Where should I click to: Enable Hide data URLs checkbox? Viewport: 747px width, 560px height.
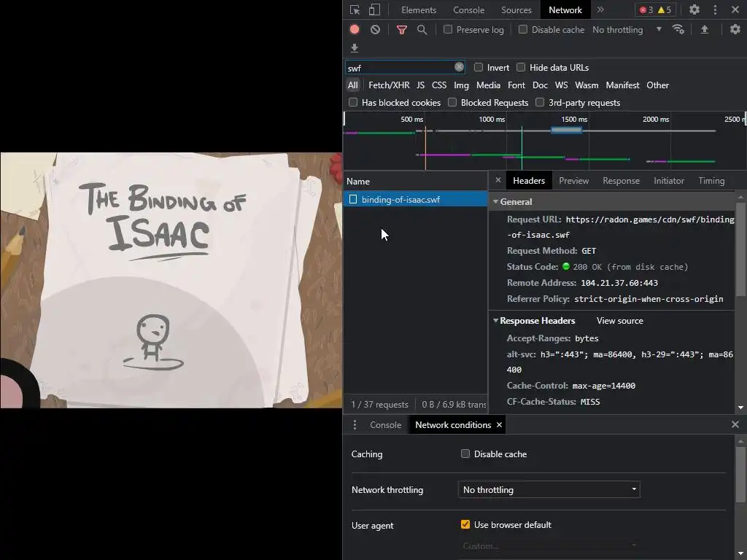coord(521,67)
